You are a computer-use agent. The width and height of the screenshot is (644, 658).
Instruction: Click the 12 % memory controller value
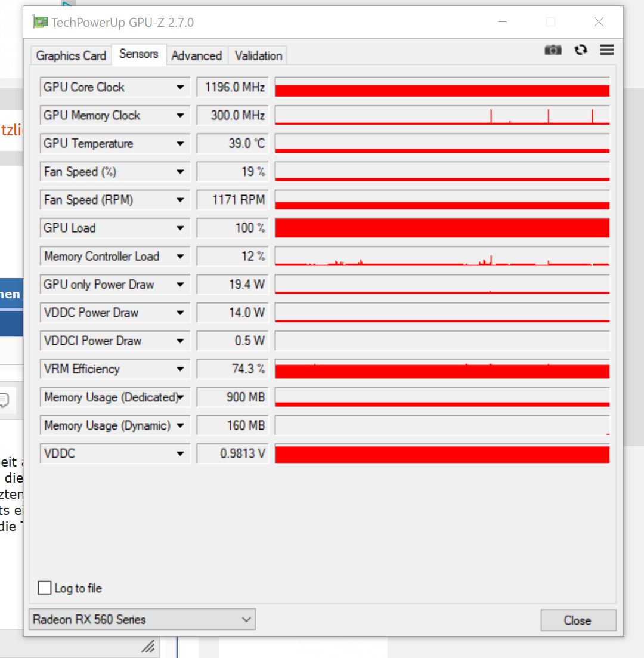[x=233, y=257]
